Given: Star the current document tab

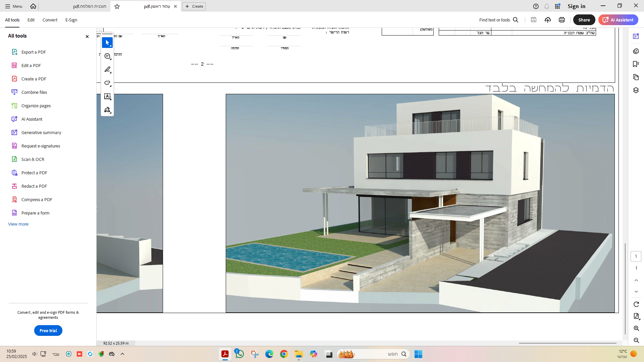Looking at the screenshot, I should point(117,6).
